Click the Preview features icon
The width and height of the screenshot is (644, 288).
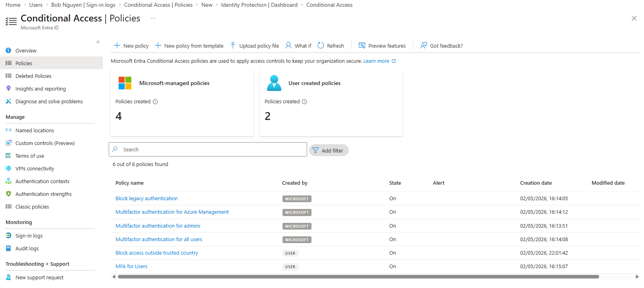click(362, 45)
